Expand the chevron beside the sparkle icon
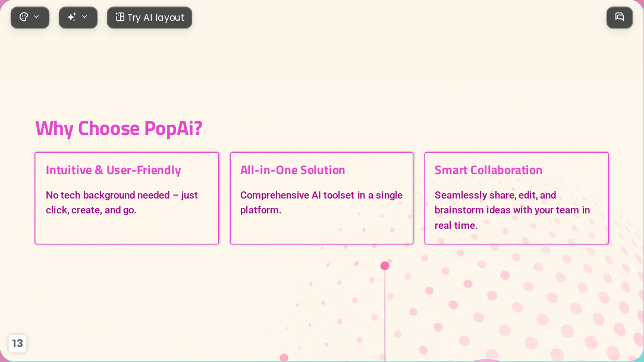 [x=84, y=17]
